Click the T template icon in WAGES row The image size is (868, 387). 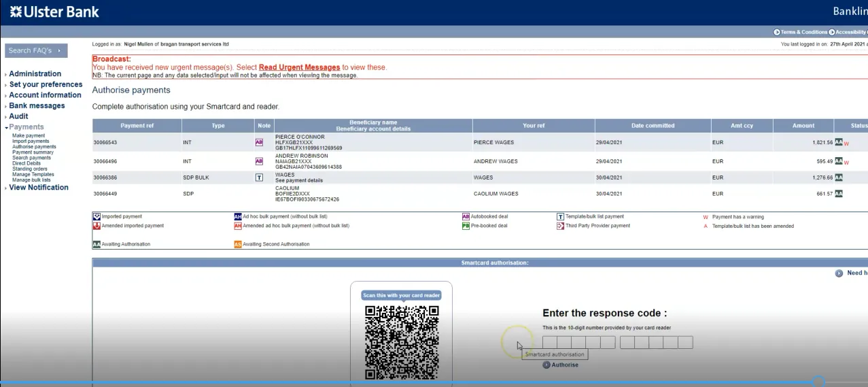click(x=259, y=178)
